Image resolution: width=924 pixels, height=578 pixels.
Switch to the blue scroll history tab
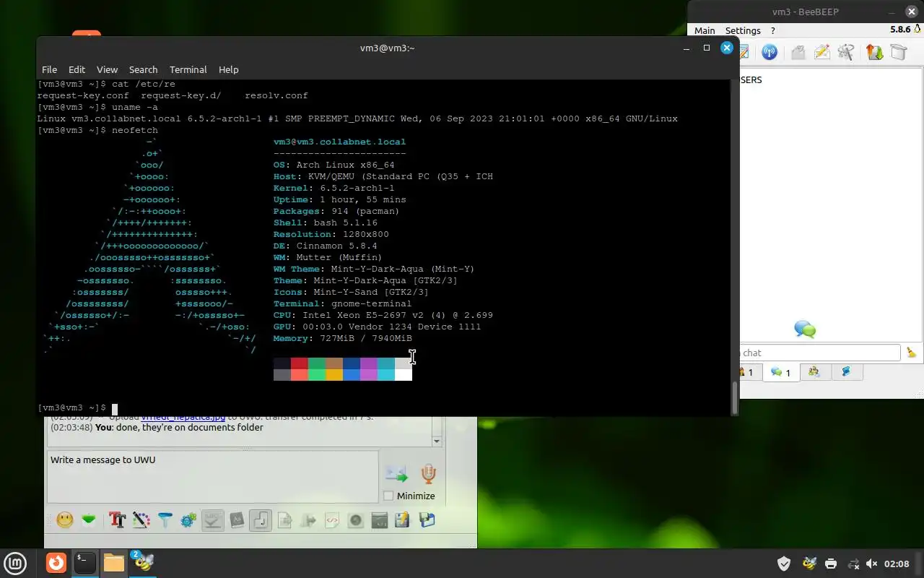[846, 372]
